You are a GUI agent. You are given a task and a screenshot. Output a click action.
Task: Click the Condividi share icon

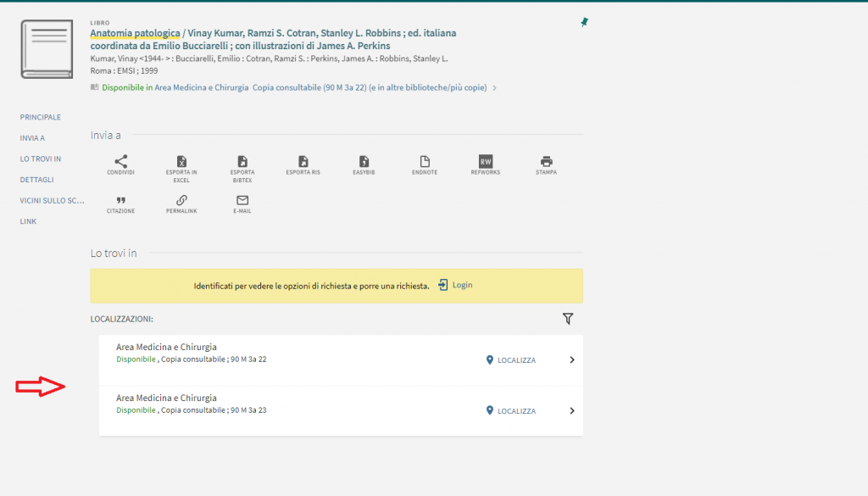point(120,161)
